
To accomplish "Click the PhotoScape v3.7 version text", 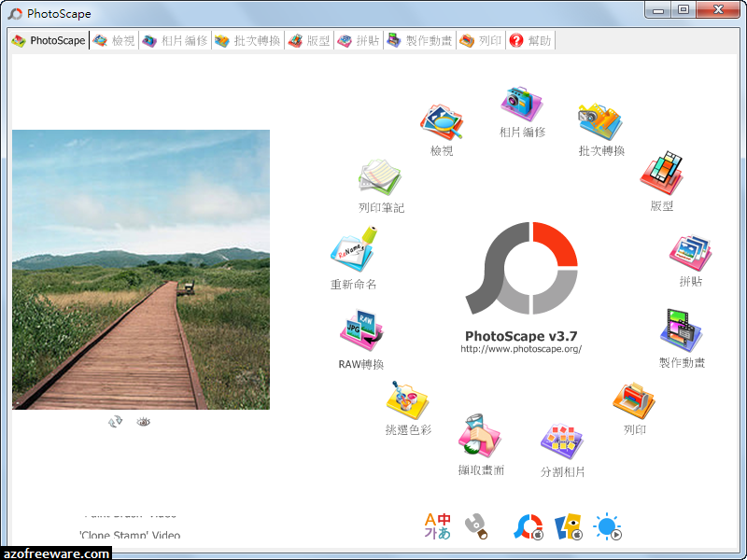I will point(521,336).
